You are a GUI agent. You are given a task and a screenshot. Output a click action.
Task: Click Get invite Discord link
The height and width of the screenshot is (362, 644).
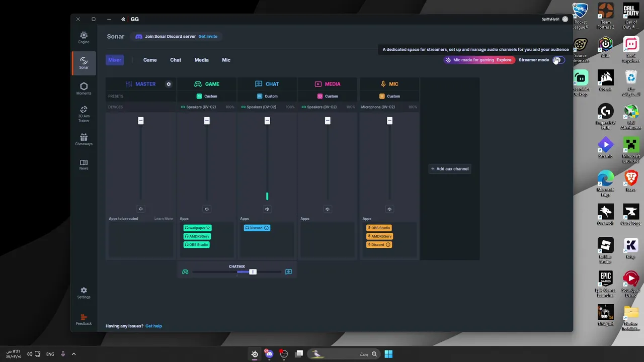[x=208, y=36]
